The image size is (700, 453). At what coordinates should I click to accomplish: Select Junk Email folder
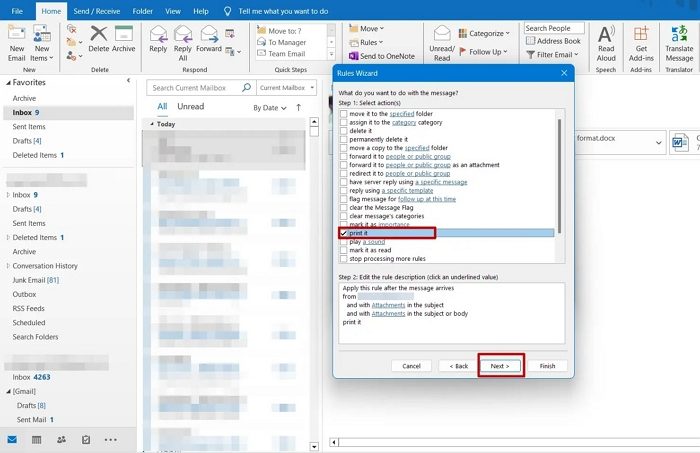[36, 280]
